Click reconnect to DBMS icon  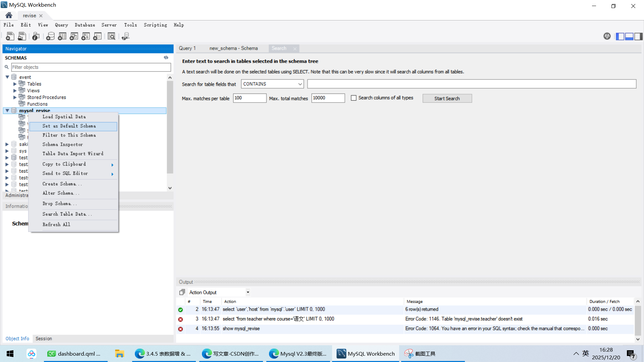tap(125, 36)
